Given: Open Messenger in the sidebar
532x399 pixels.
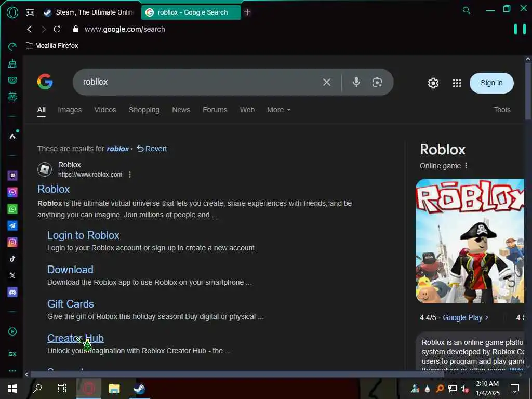Looking at the screenshot, I should (x=12, y=192).
